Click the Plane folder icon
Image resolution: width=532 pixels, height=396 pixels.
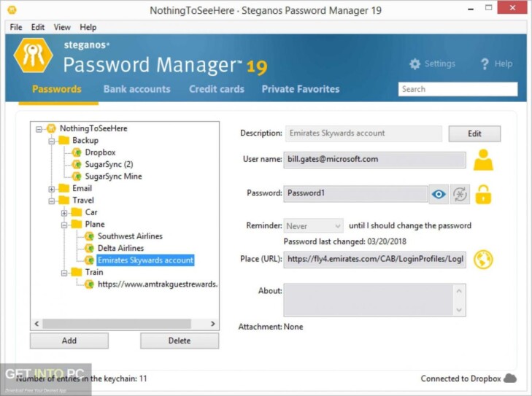click(x=77, y=224)
